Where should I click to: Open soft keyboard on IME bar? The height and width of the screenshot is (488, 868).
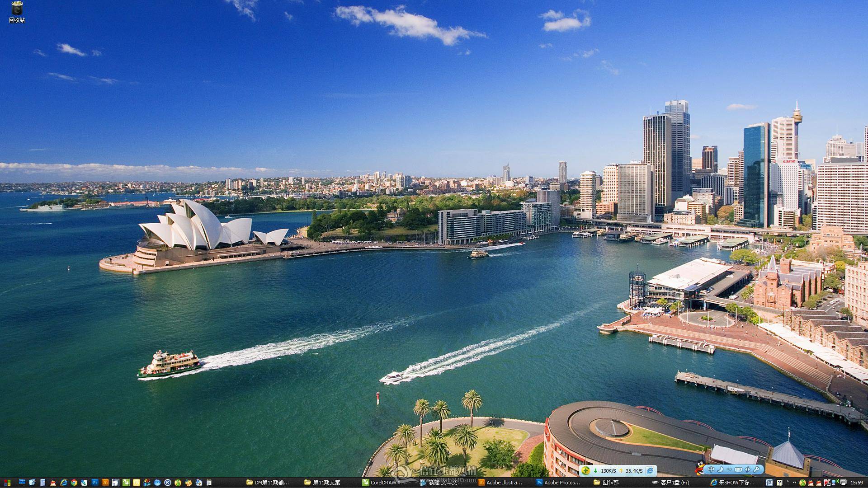click(738, 469)
